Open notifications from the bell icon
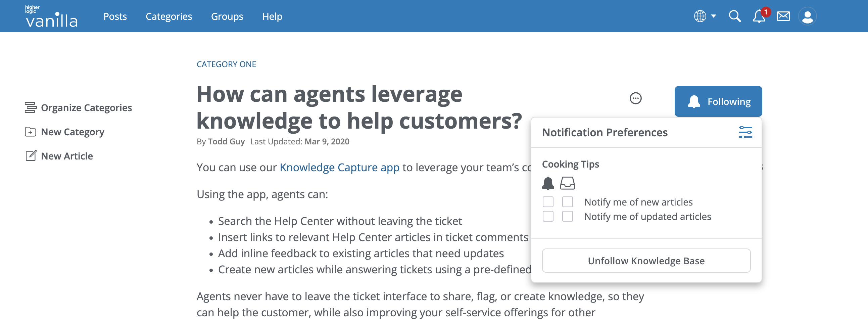 click(x=759, y=16)
